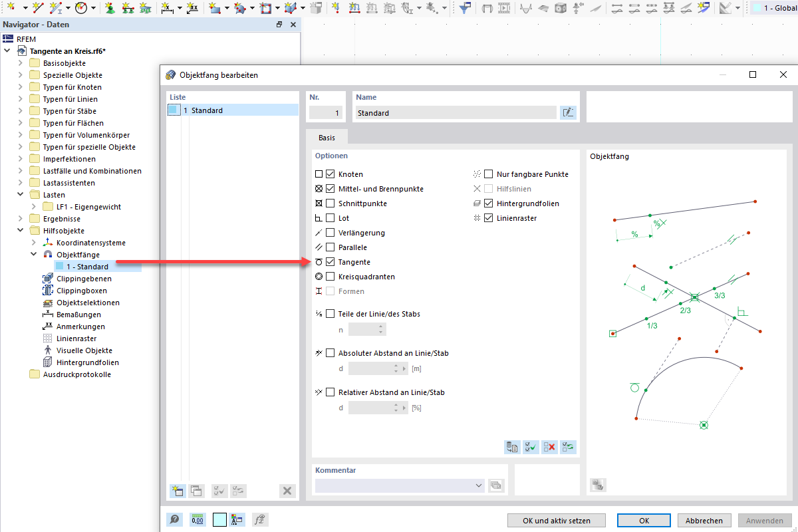Collapse the Lasten folder in the navigator
798x532 pixels.
point(19,194)
